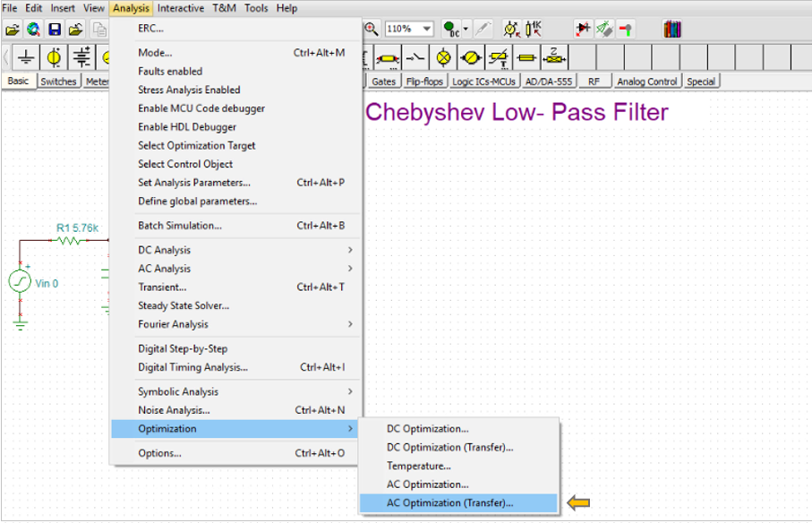The height and width of the screenshot is (523, 812).
Task: Enable MCU Code debugger option
Action: coord(201,108)
